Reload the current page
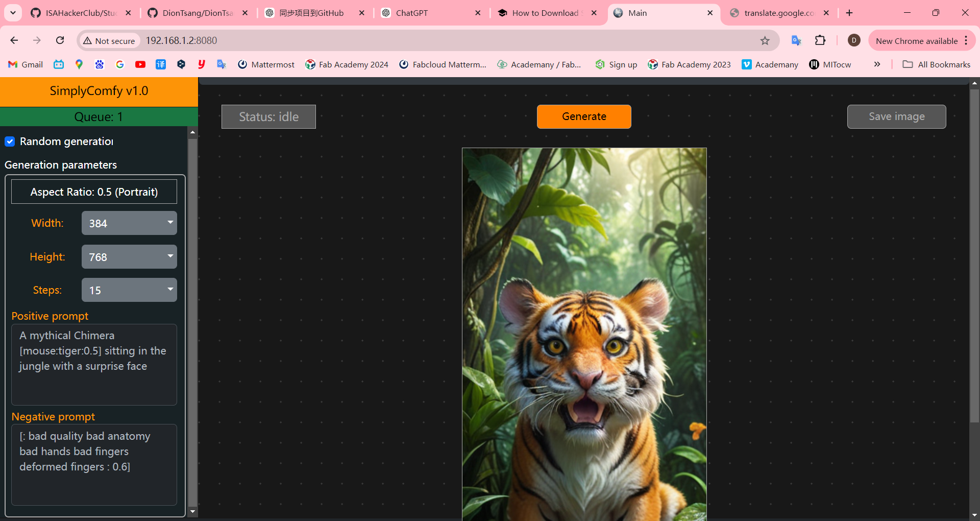 (x=60, y=40)
